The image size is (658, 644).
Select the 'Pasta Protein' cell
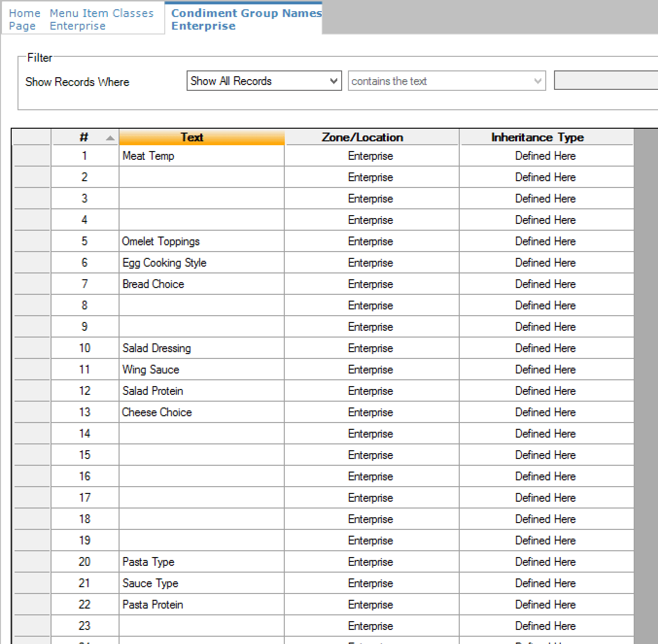202,605
